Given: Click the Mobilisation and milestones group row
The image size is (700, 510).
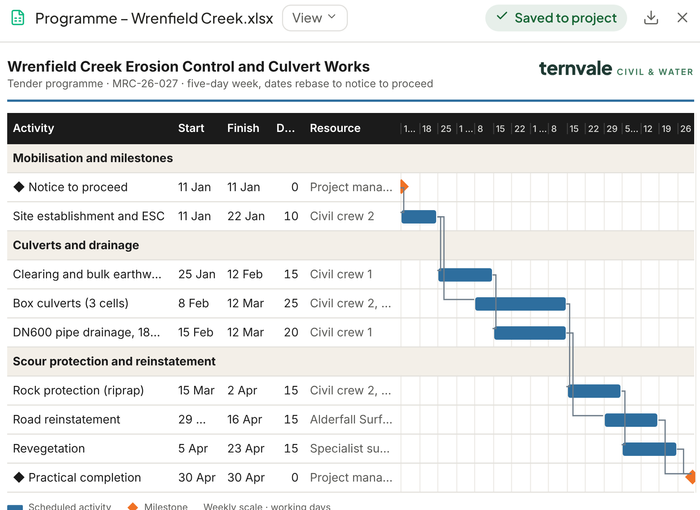Looking at the screenshot, I should [x=350, y=158].
